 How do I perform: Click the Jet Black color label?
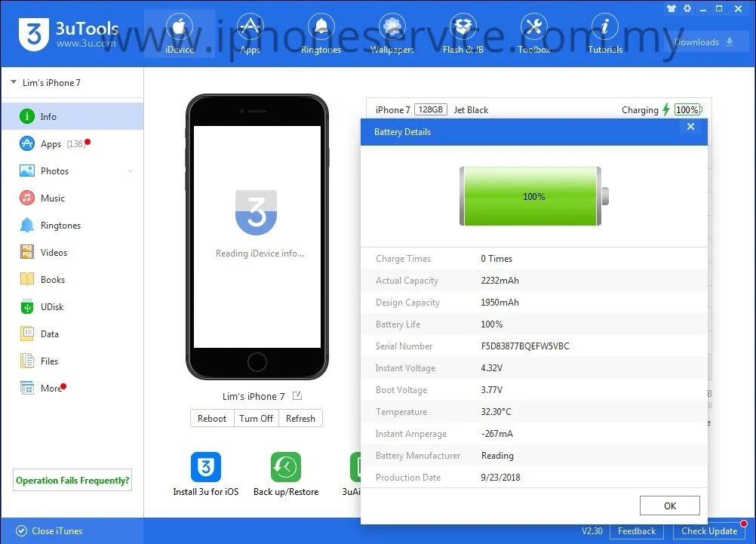(471, 110)
